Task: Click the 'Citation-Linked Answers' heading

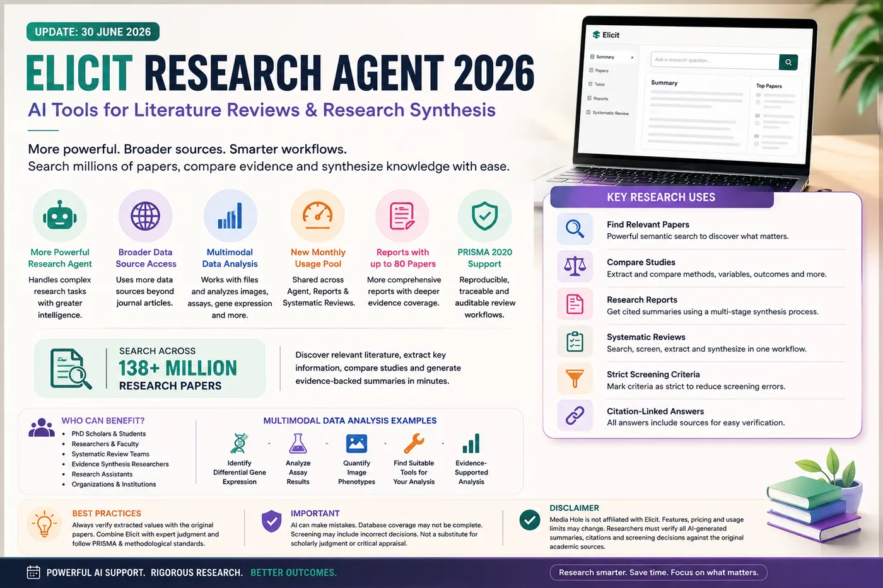Action: (x=655, y=412)
